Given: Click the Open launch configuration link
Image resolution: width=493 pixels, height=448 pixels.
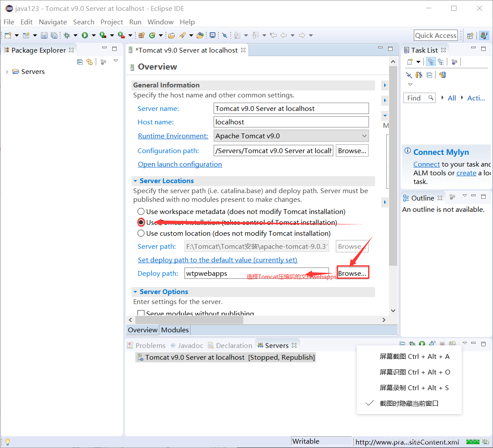Looking at the screenshot, I should [x=180, y=164].
